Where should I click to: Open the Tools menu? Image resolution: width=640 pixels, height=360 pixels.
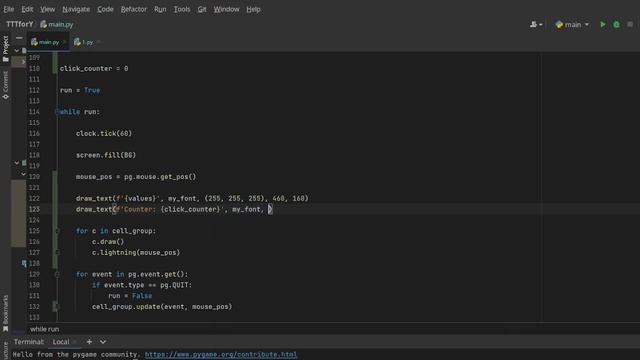click(182, 9)
